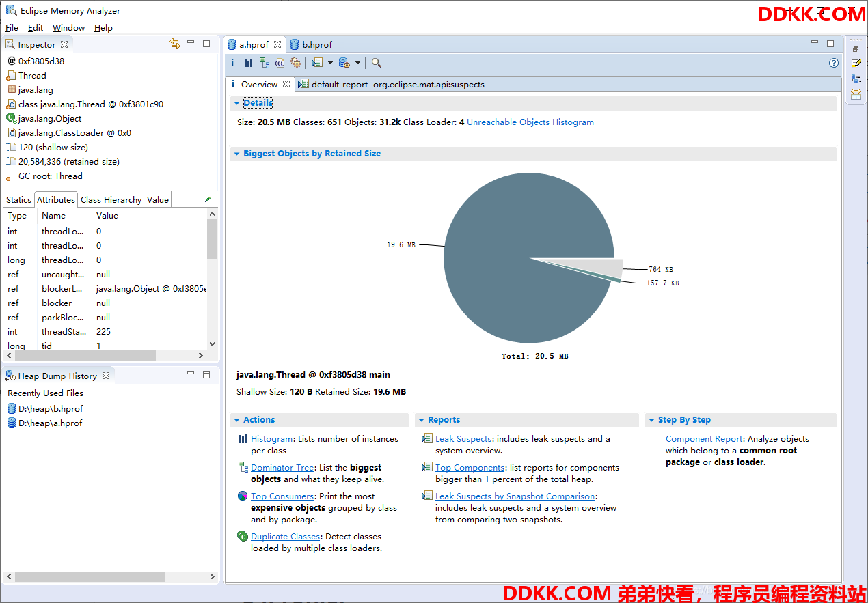Screen dimensions: 868x603
Task: Click the Duplicate Classes icon under Actions
Action: pos(243,536)
